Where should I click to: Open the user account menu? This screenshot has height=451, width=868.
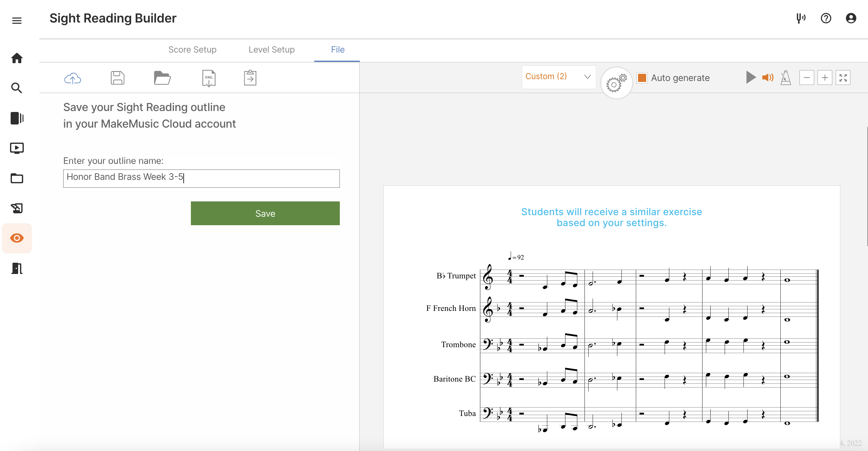(x=851, y=18)
